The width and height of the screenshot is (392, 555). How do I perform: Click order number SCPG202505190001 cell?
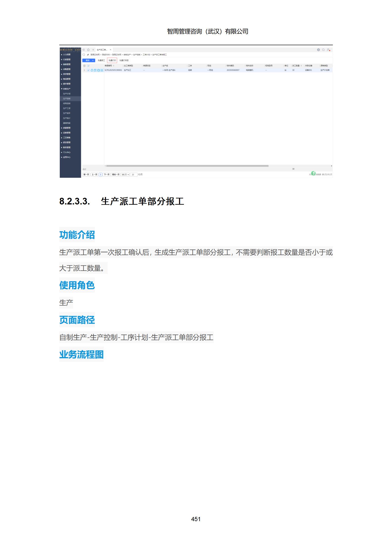113,70
